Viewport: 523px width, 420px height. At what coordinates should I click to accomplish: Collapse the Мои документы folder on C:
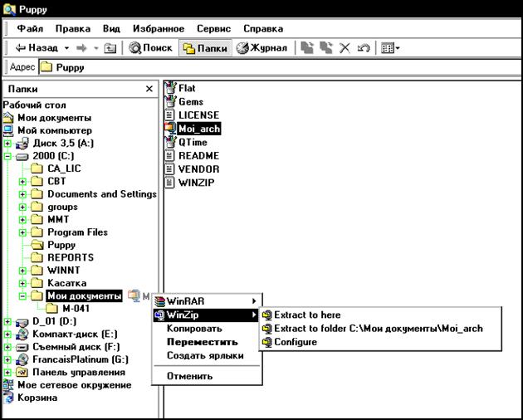pos(22,295)
